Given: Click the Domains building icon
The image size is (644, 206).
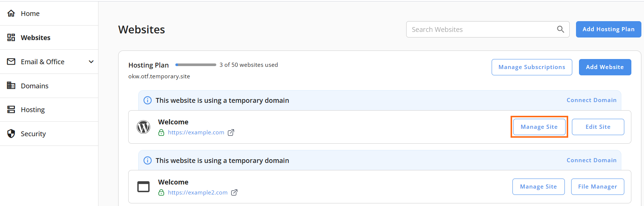Looking at the screenshot, I should pos(11,85).
